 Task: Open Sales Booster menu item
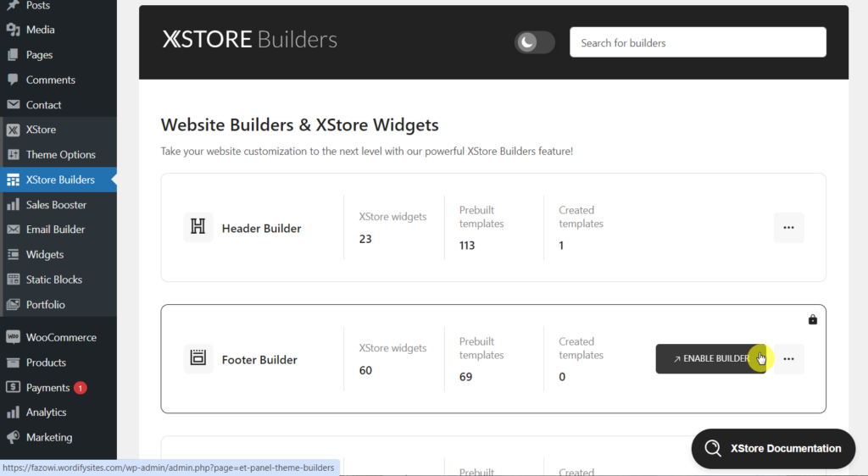[58, 205]
